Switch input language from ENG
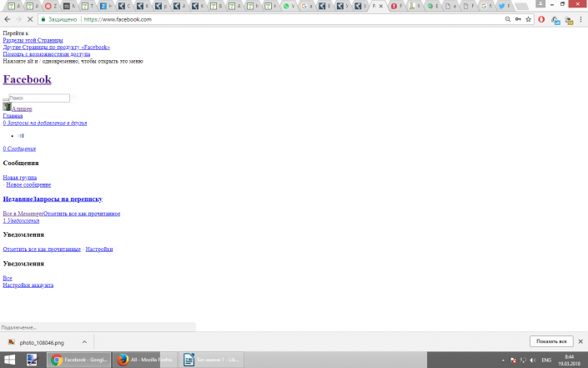 tap(546, 360)
